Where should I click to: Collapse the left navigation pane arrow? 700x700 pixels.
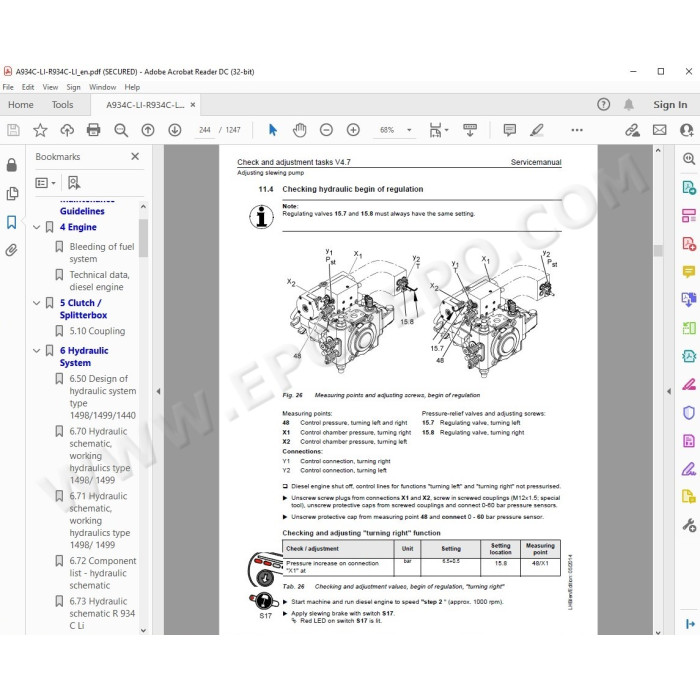(x=158, y=392)
